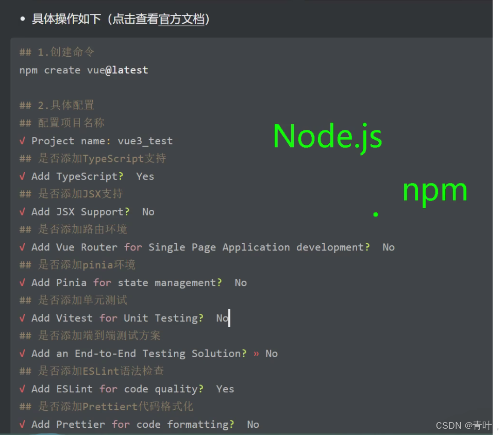Open the 官方文档 link

pyautogui.click(x=181, y=19)
